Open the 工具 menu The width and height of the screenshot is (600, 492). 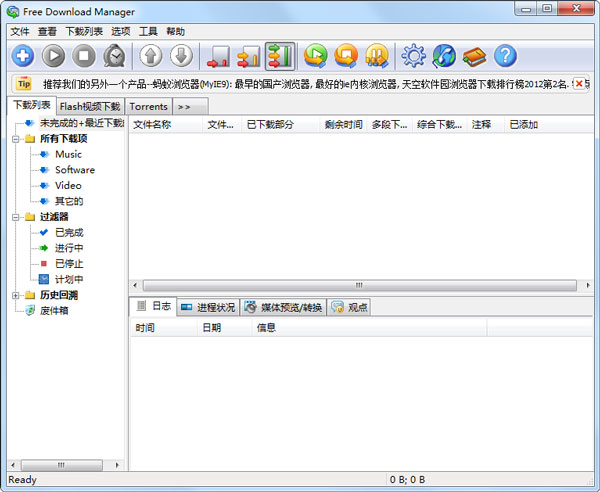pos(148,31)
